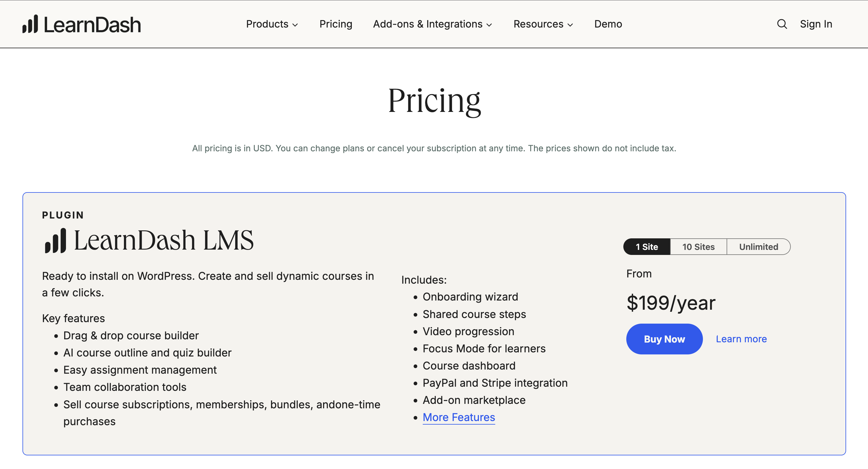
Task: Select the PLUGIN label in the card
Action: pyautogui.click(x=63, y=215)
